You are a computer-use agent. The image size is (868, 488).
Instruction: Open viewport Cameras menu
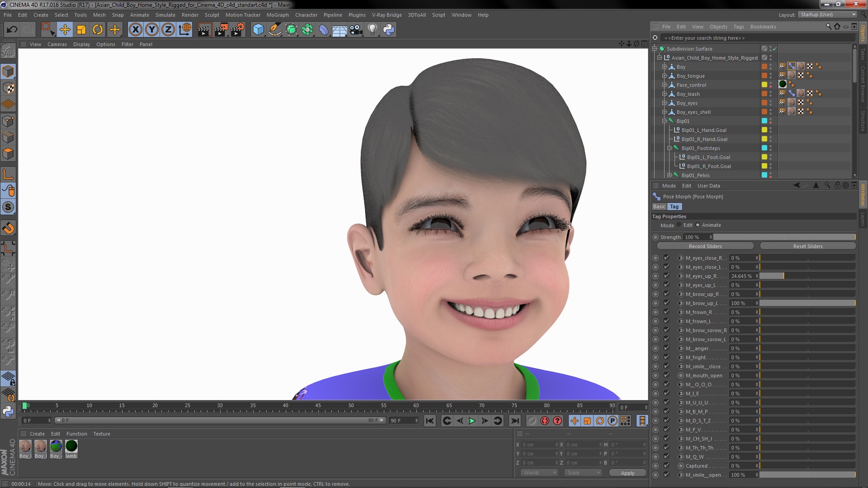tap(57, 44)
